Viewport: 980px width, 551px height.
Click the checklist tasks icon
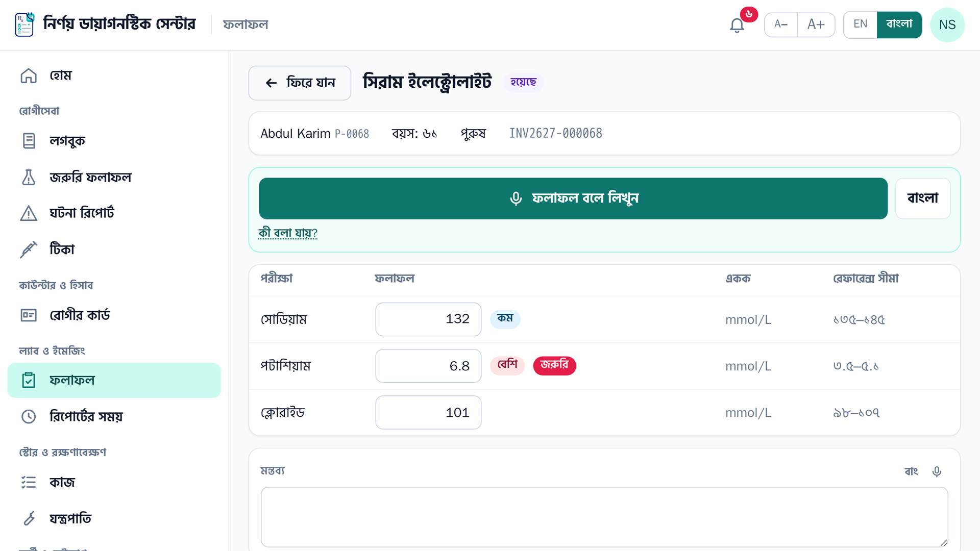pos(29,482)
